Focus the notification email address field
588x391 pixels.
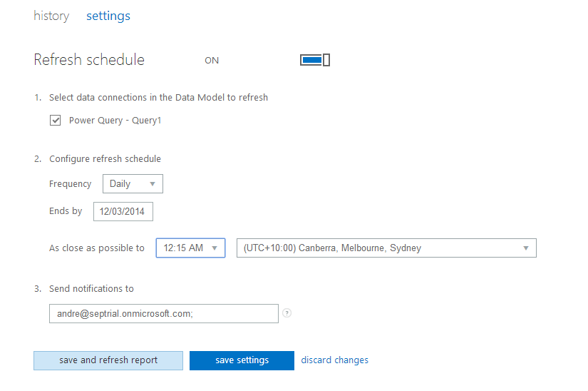point(163,313)
